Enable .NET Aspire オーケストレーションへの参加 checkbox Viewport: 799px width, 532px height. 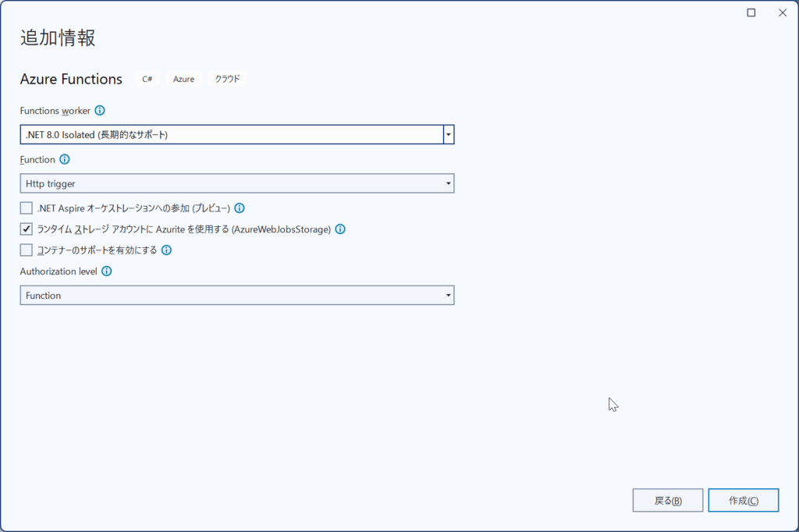click(26, 208)
